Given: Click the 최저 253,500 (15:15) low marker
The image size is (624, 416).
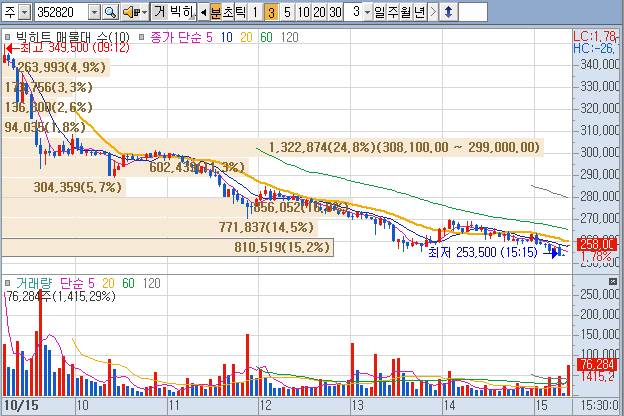Looking at the screenshot, I should tap(493, 252).
